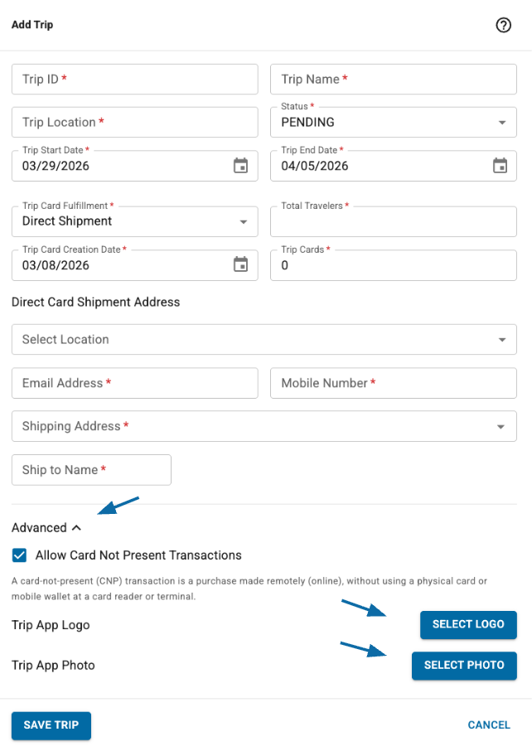532x756 pixels.
Task: Open the Select Location dropdown
Action: [x=264, y=339]
